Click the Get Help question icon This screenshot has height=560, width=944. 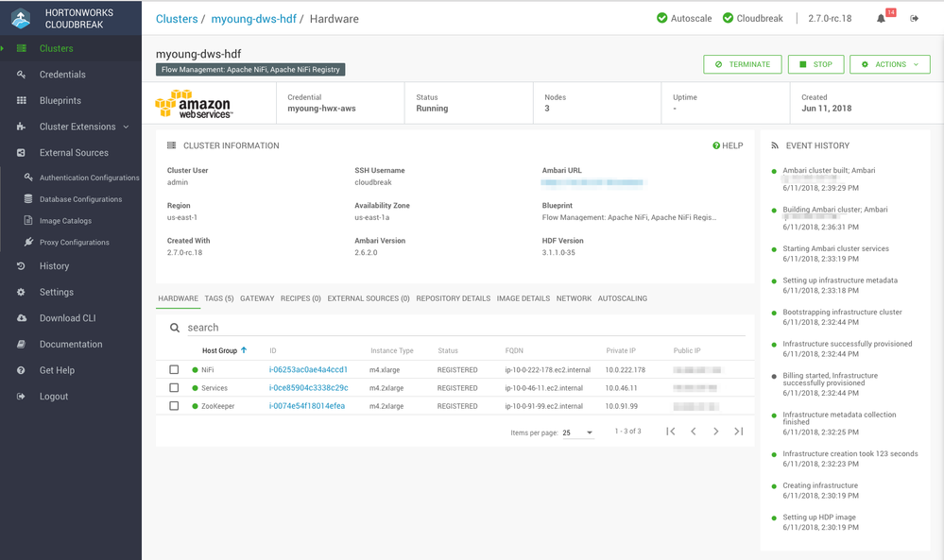[x=21, y=370]
